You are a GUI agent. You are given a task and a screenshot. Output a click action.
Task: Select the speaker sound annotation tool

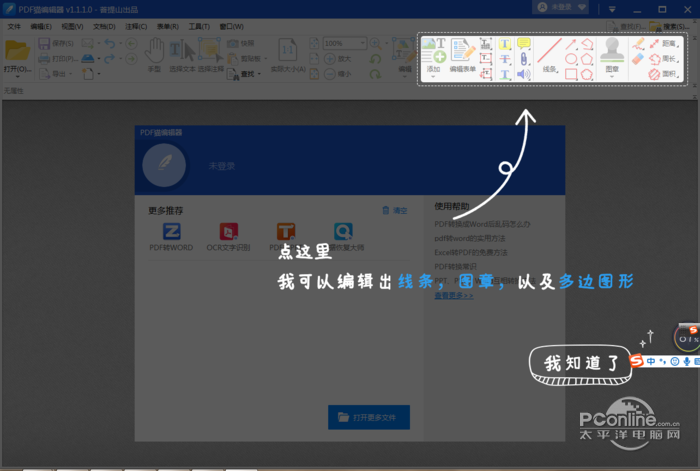(524, 74)
